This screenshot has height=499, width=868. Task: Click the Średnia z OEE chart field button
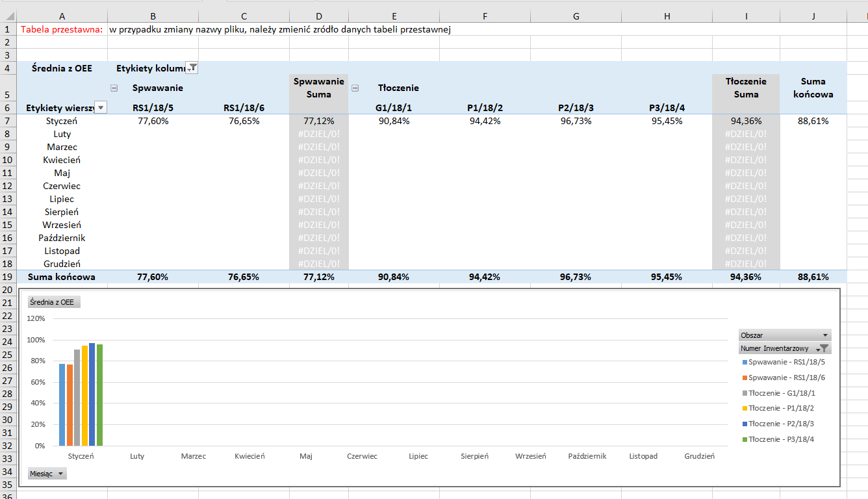tap(52, 302)
